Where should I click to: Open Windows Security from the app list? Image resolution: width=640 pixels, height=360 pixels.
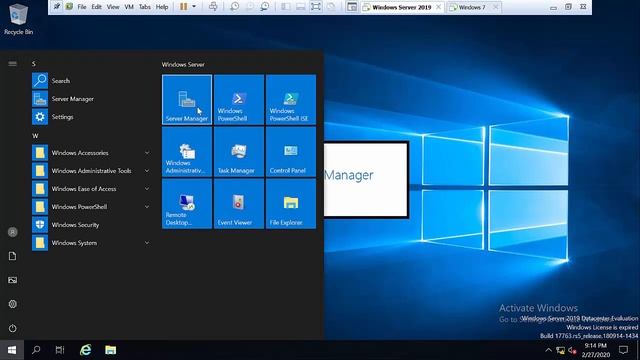pos(91,224)
